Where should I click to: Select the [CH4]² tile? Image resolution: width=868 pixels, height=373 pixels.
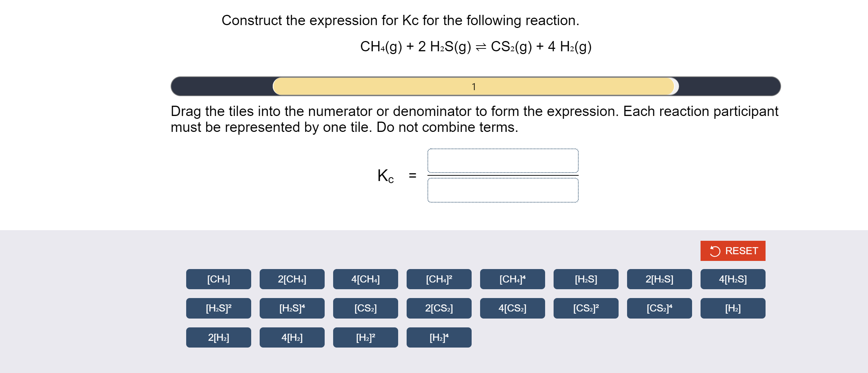coord(439,279)
